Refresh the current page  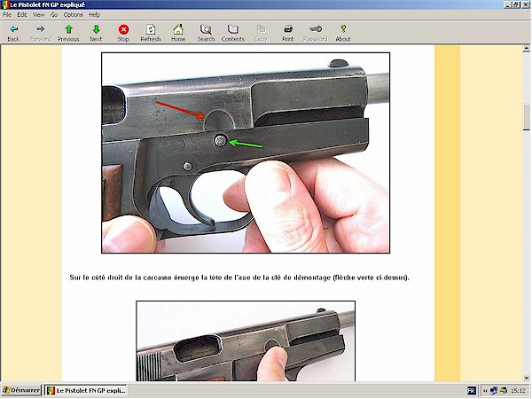[151, 33]
